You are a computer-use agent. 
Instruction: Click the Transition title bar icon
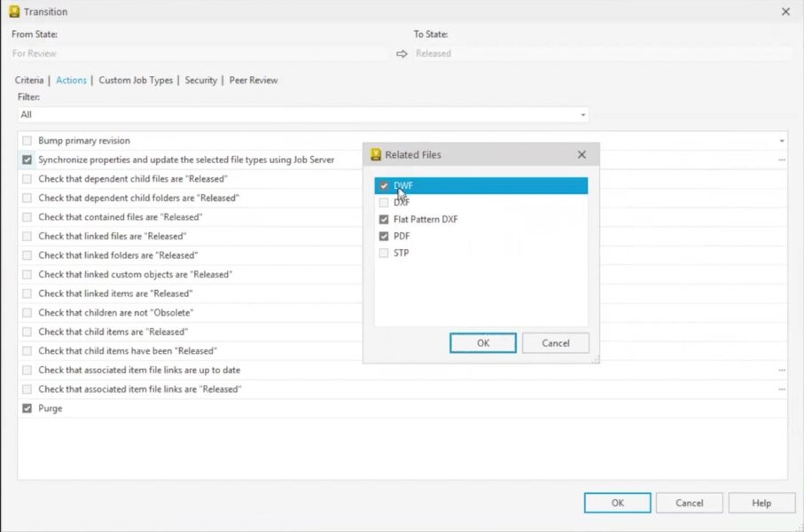click(16, 12)
